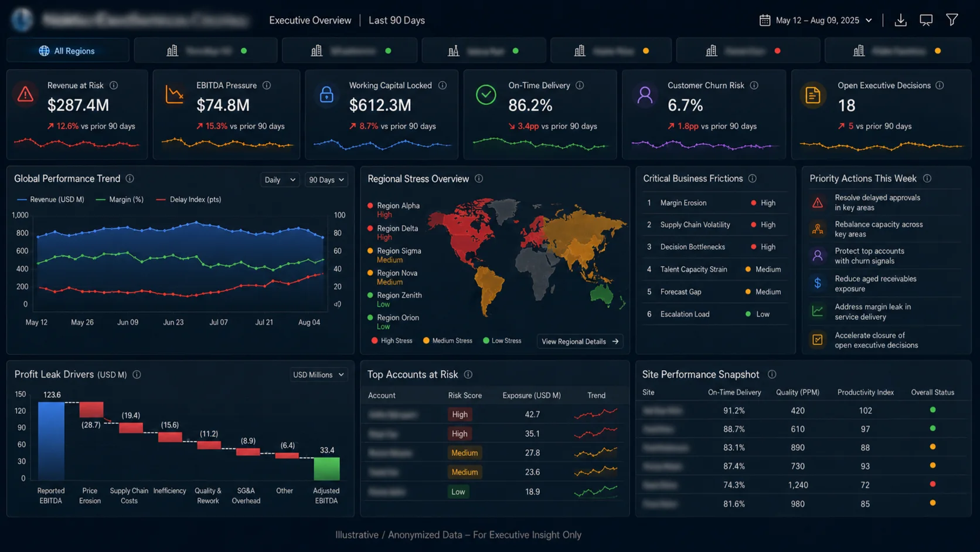Click the info icon beside On-Time Delivery KPI
The width and height of the screenshot is (980, 552).
[580, 86]
